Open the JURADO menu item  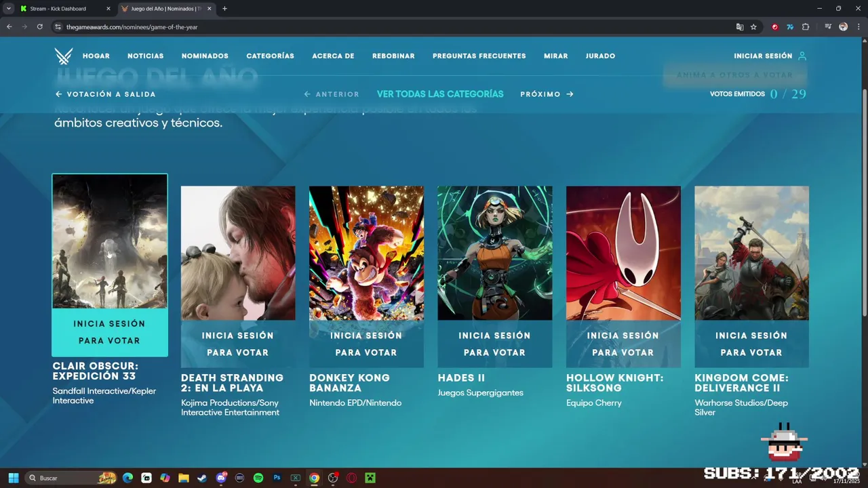pos(600,56)
